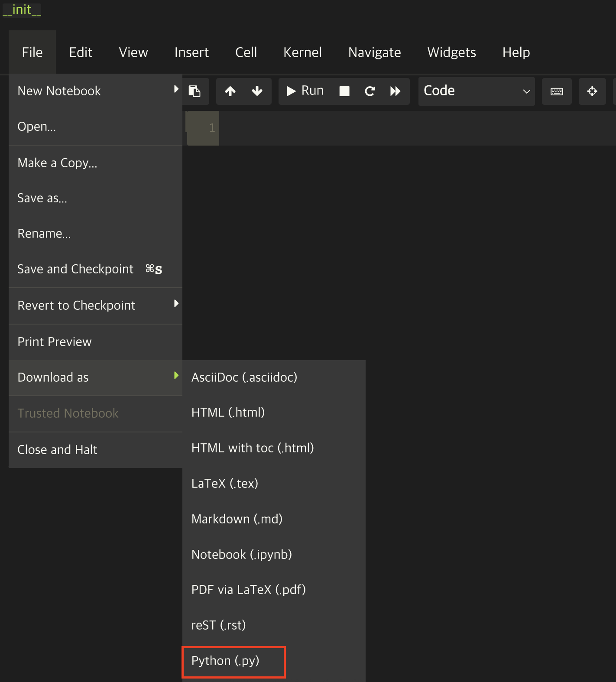Click the crosshair target icon in toolbar
The width and height of the screenshot is (616, 682).
pyautogui.click(x=592, y=91)
